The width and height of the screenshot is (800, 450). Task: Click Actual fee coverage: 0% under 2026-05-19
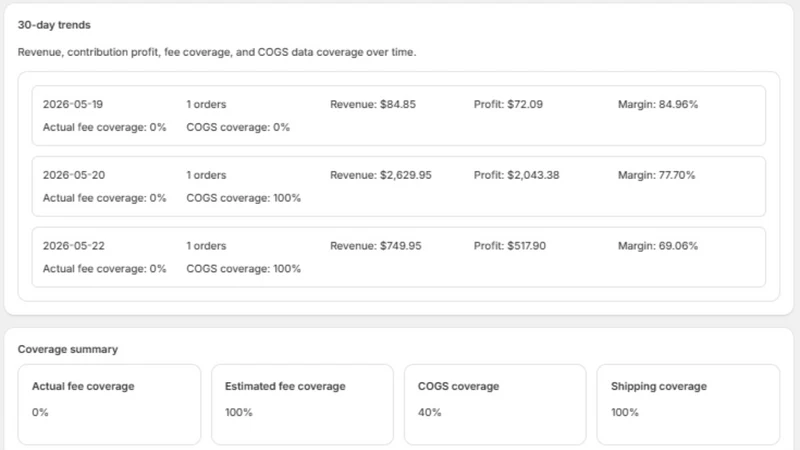[105, 127]
